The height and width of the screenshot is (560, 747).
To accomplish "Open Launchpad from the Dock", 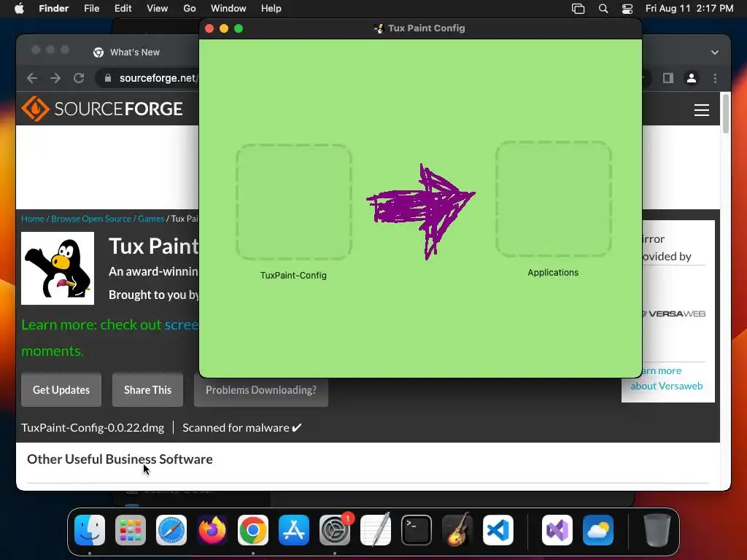I will click(131, 530).
